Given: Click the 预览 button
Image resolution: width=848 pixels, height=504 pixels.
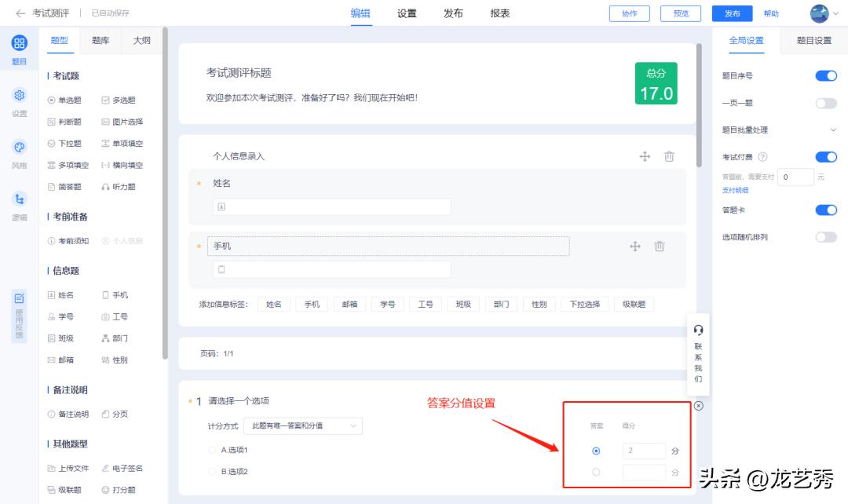Looking at the screenshot, I should pos(680,13).
